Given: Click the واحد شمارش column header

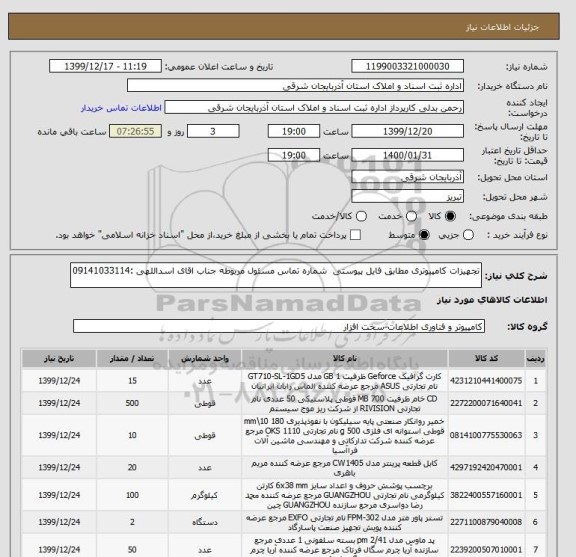Looking at the screenshot, I should [205, 359].
